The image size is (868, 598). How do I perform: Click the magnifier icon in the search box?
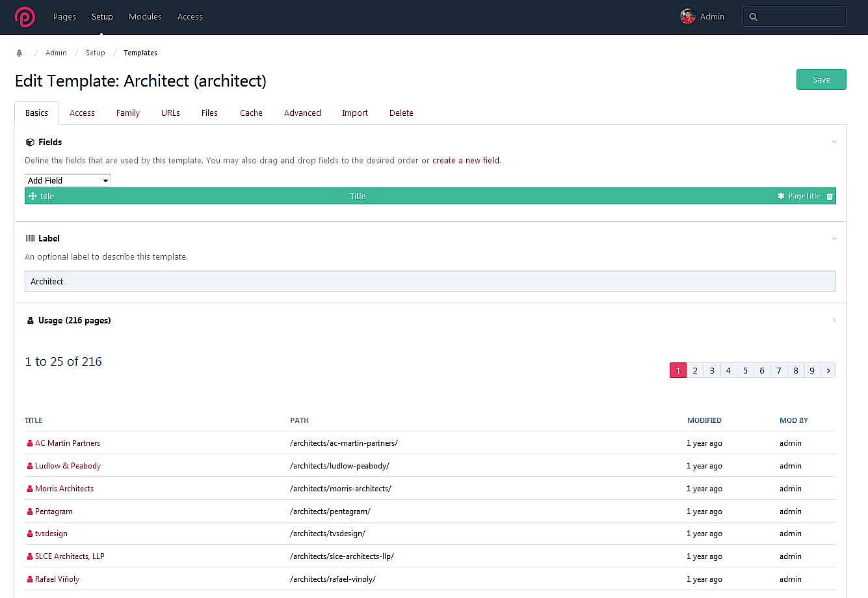coord(754,16)
